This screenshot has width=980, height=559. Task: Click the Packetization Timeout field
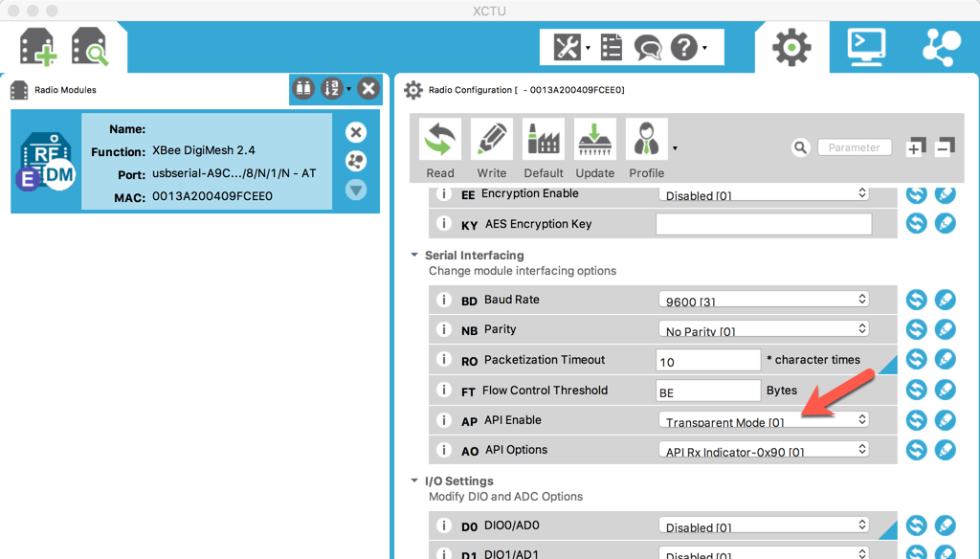tap(708, 360)
